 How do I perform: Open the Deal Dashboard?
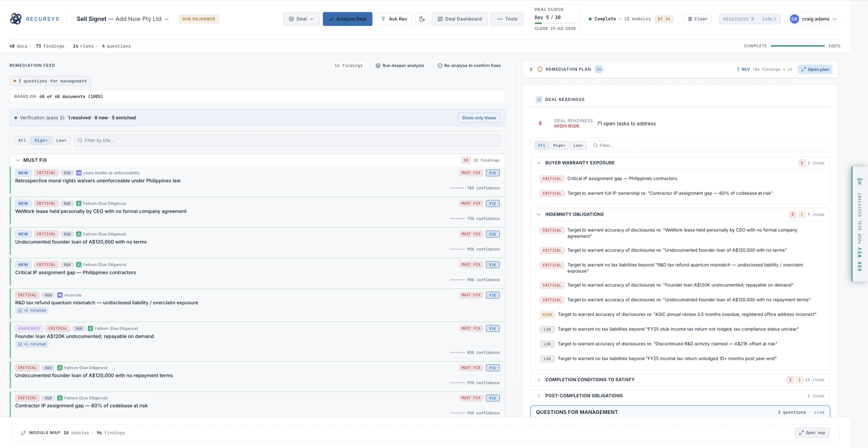[x=459, y=19]
